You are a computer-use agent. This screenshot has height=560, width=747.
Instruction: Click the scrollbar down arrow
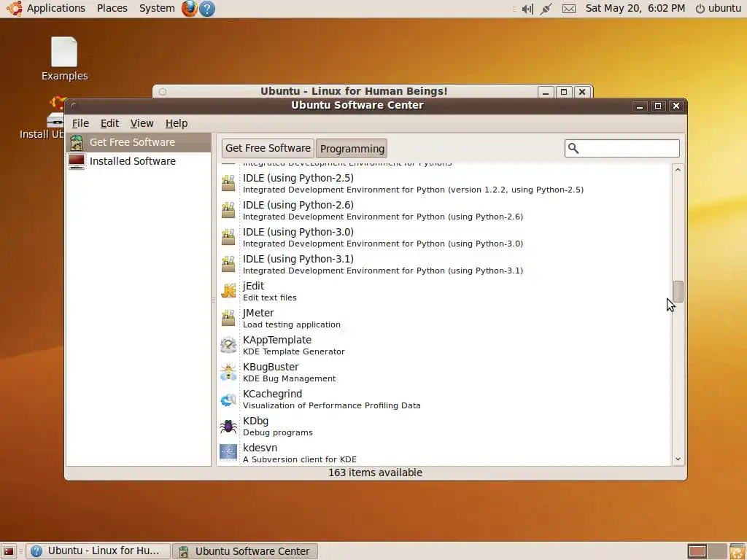click(678, 459)
